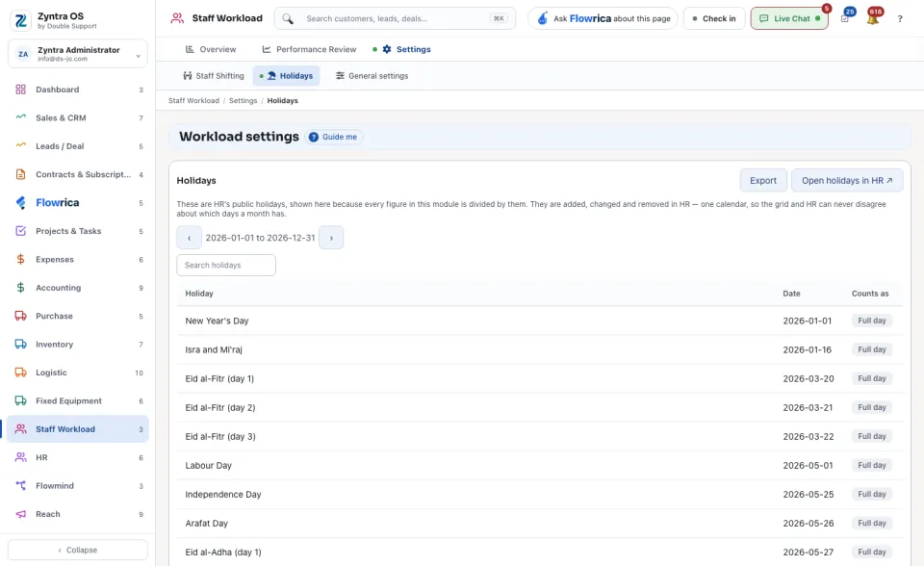Viewport: 924px width, 566px height.
Task: Go to Accounting in the sidebar
Action: 78,288
